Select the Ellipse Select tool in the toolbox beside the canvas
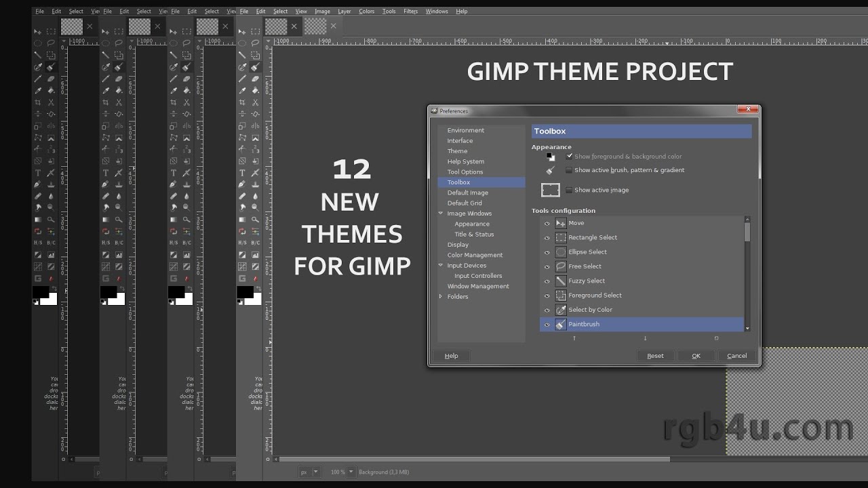 242,43
